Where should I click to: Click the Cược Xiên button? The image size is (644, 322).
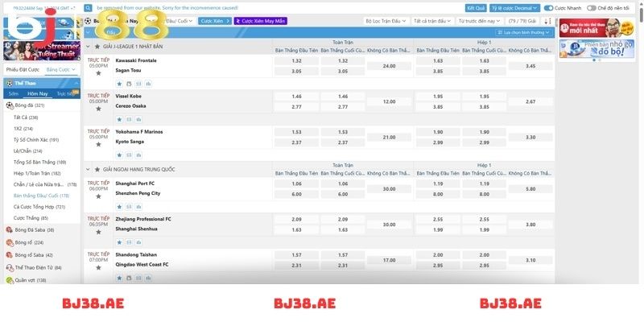[x=215, y=21]
